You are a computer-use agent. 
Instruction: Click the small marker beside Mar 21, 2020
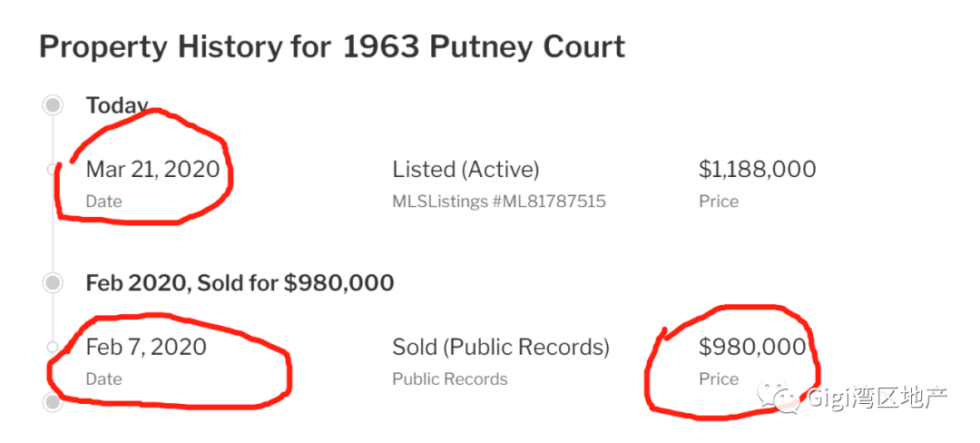click(53, 169)
